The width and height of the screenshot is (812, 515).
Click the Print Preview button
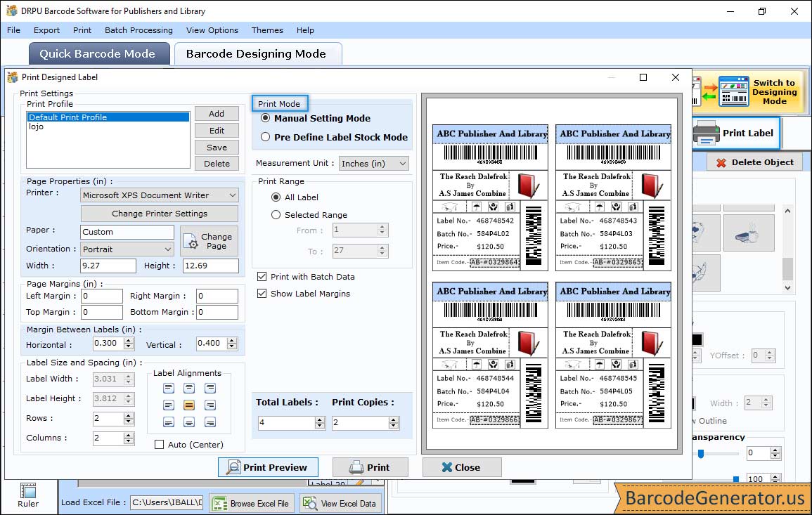coord(268,467)
